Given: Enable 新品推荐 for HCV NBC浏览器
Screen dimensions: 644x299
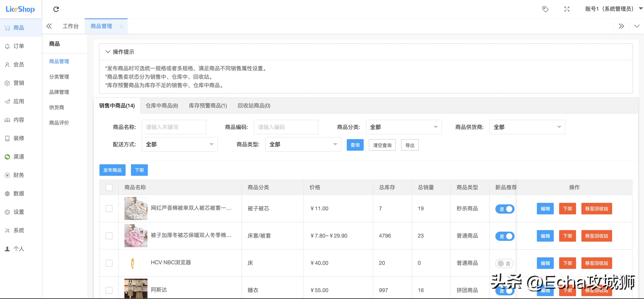Looking at the screenshot, I should pos(504,263).
